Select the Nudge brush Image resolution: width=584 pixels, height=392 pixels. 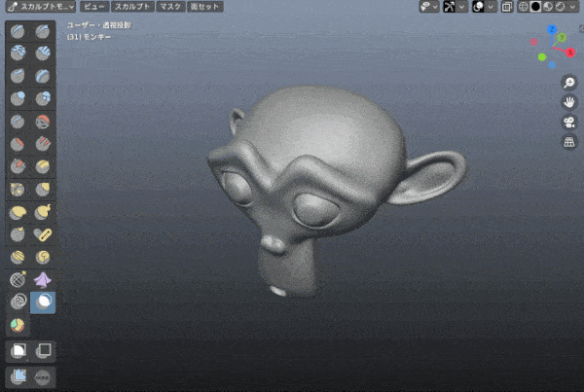point(18,257)
